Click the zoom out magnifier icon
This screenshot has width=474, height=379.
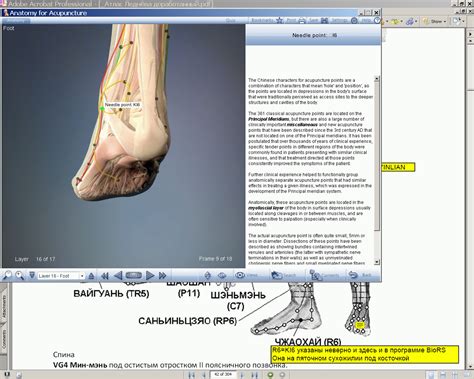[x=20, y=275]
